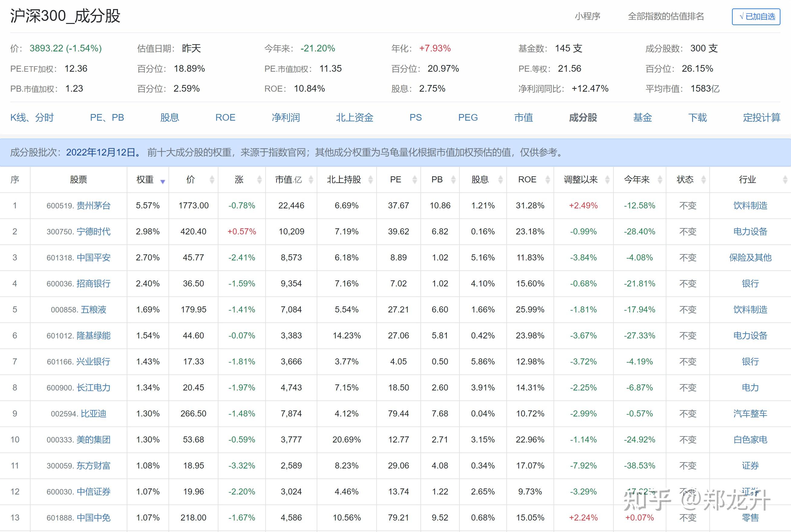Image resolution: width=791 pixels, height=532 pixels.
Task: Open 银行 link in 招商银行 row
Action: click(x=750, y=284)
